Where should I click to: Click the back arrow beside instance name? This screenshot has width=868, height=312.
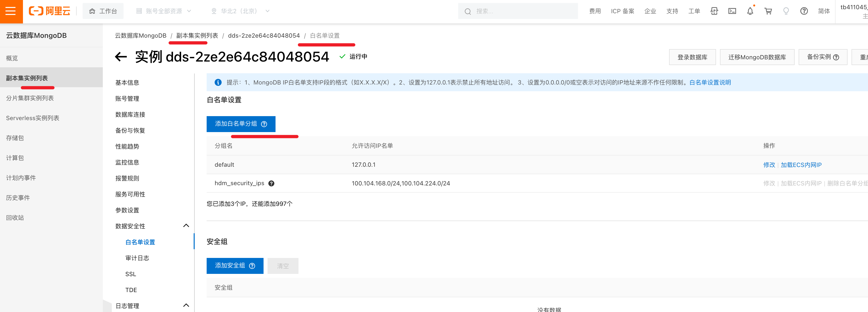(121, 57)
